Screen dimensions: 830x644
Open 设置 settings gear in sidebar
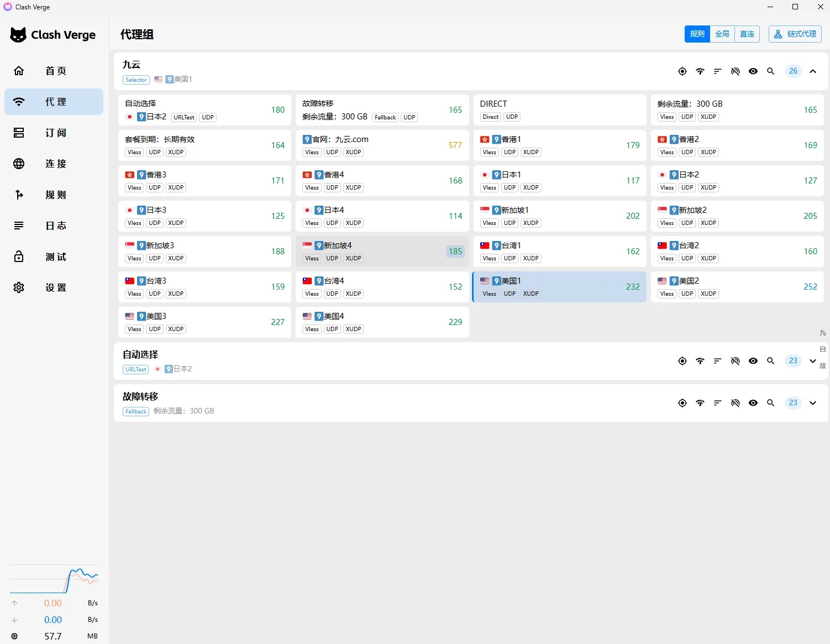(19, 287)
